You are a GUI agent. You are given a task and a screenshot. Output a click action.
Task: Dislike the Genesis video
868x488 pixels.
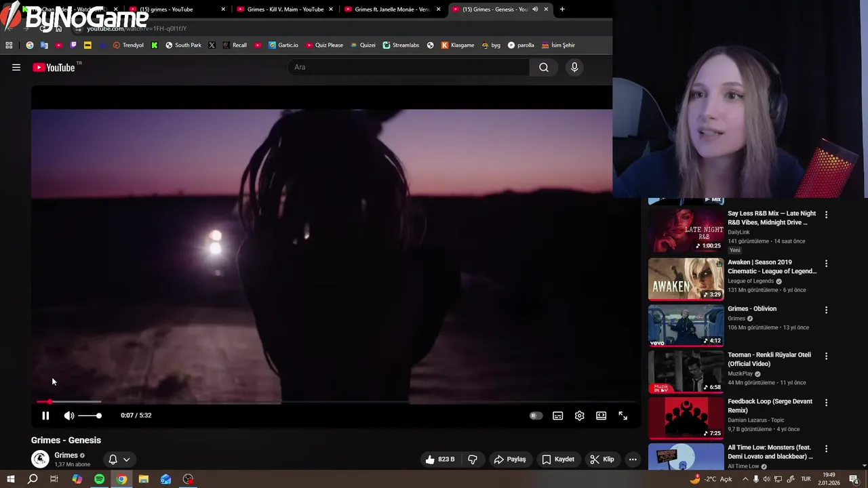(x=473, y=460)
